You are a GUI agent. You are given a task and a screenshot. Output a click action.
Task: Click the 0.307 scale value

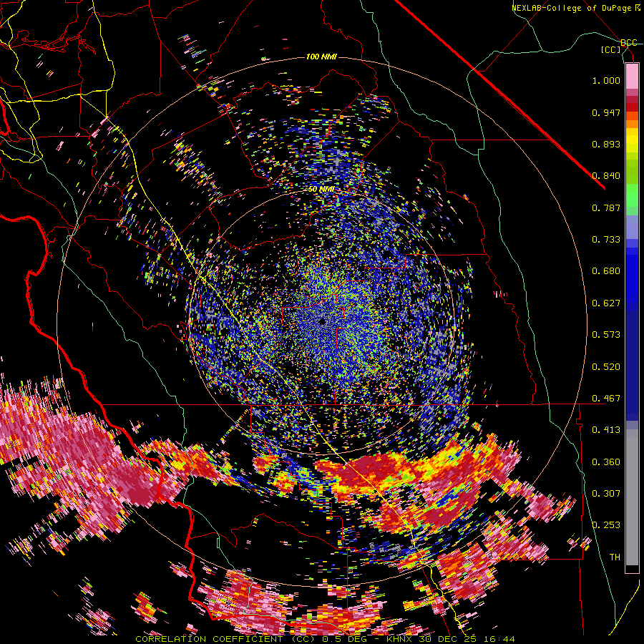point(606,494)
